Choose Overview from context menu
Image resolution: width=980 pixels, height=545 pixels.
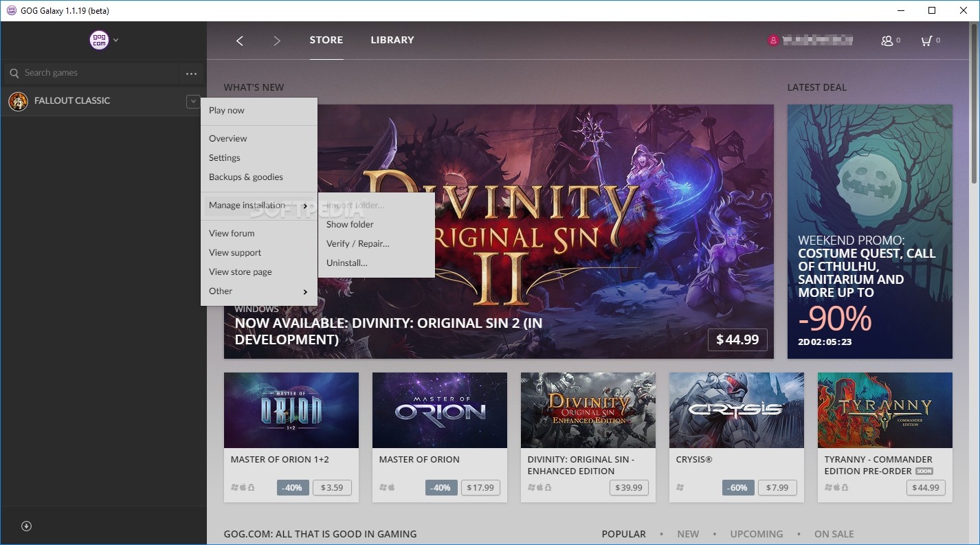click(259, 138)
